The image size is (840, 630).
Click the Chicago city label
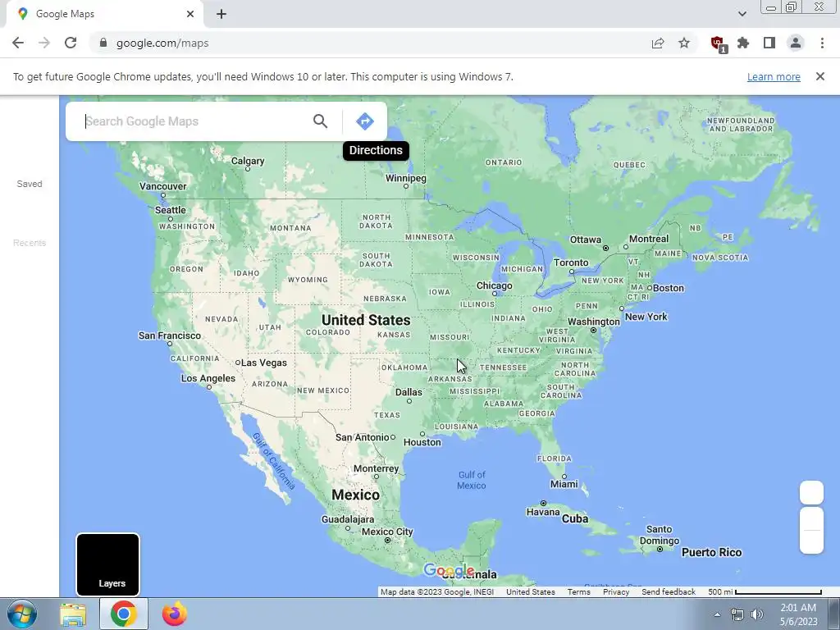tap(495, 285)
